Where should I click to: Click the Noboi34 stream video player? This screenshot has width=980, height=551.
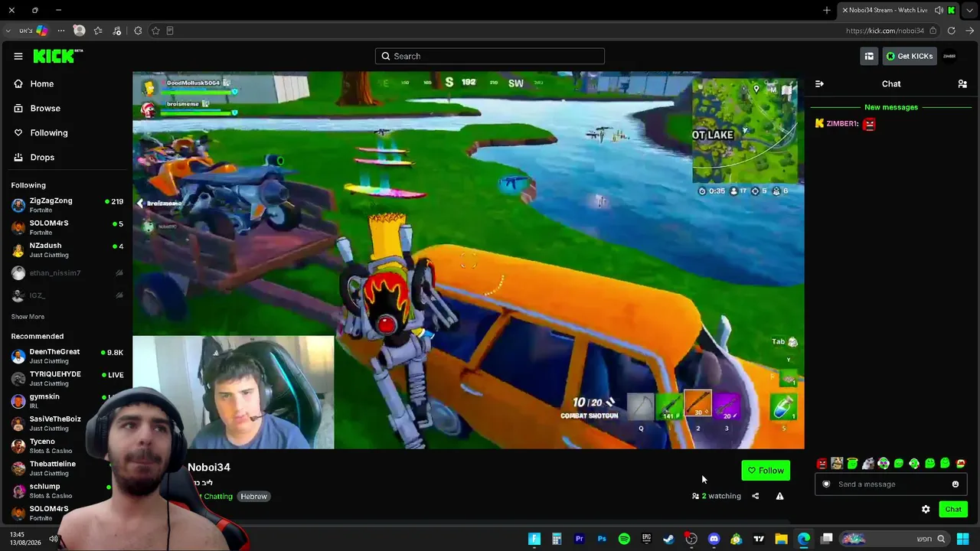point(469,260)
